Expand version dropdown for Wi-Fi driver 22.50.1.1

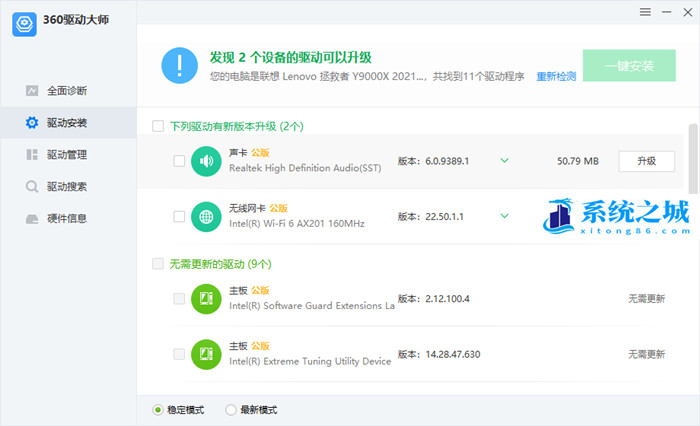[x=504, y=216]
